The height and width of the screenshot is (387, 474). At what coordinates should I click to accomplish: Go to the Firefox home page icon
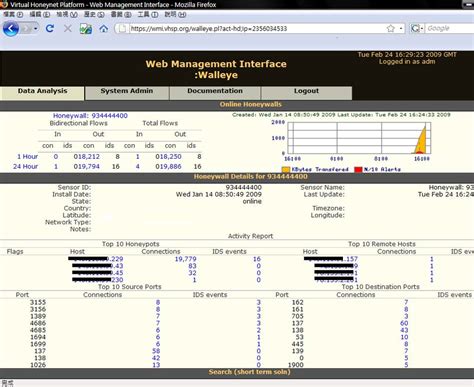pos(104,29)
